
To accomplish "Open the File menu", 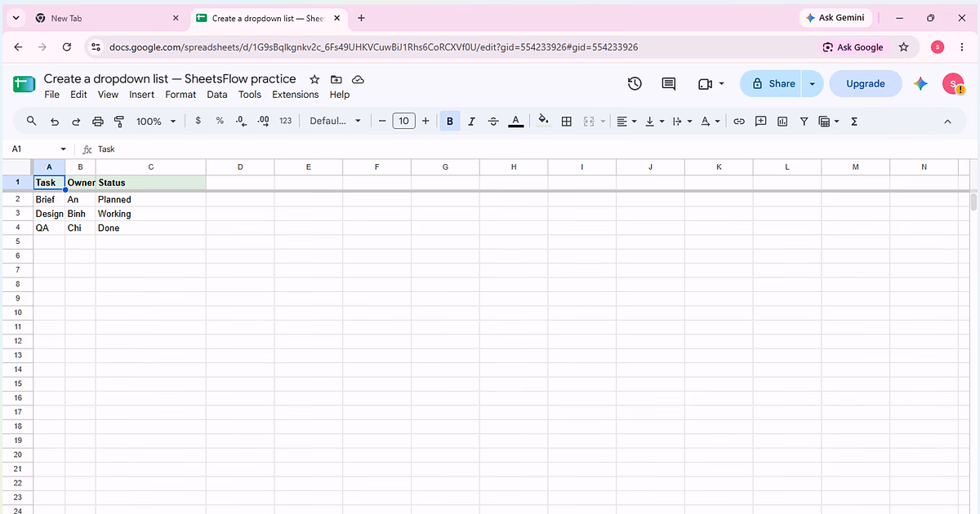I will coord(51,95).
